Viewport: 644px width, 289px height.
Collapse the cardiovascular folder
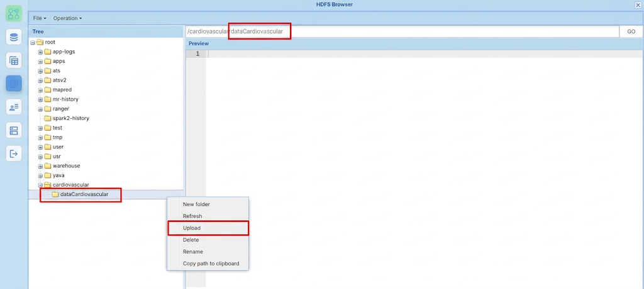pyautogui.click(x=40, y=185)
